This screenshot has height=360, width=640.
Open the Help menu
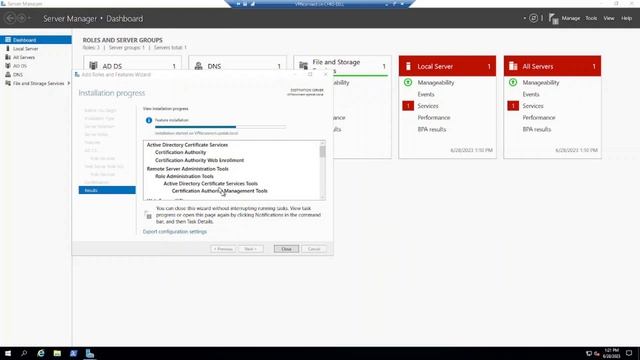click(627, 18)
